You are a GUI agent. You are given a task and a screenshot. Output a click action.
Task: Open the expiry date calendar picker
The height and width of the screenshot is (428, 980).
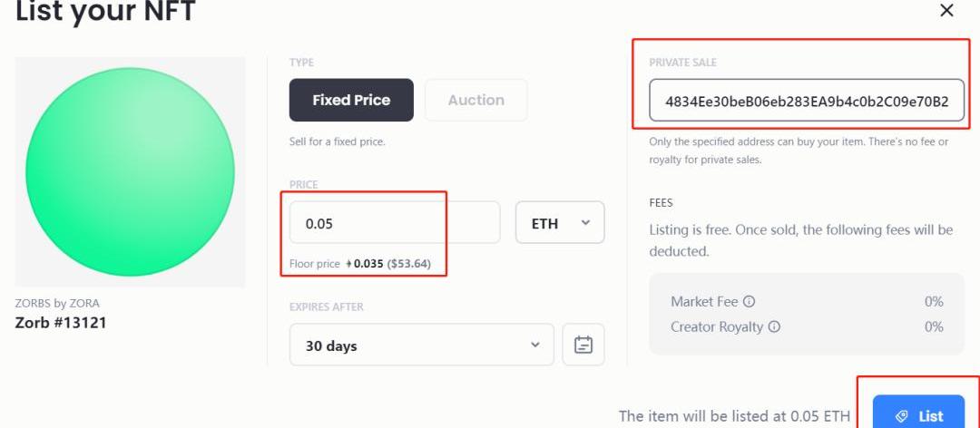[583, 345]
